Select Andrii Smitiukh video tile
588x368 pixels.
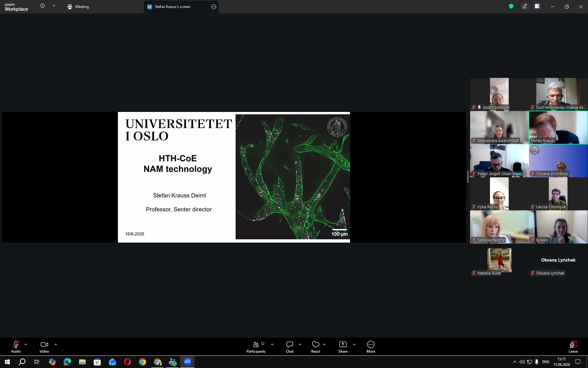(499, 94)
